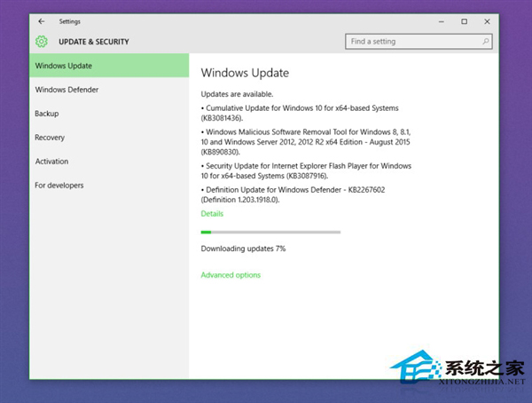Open the Backup section
Screen dimensions: 532x403
click(109, 114)
